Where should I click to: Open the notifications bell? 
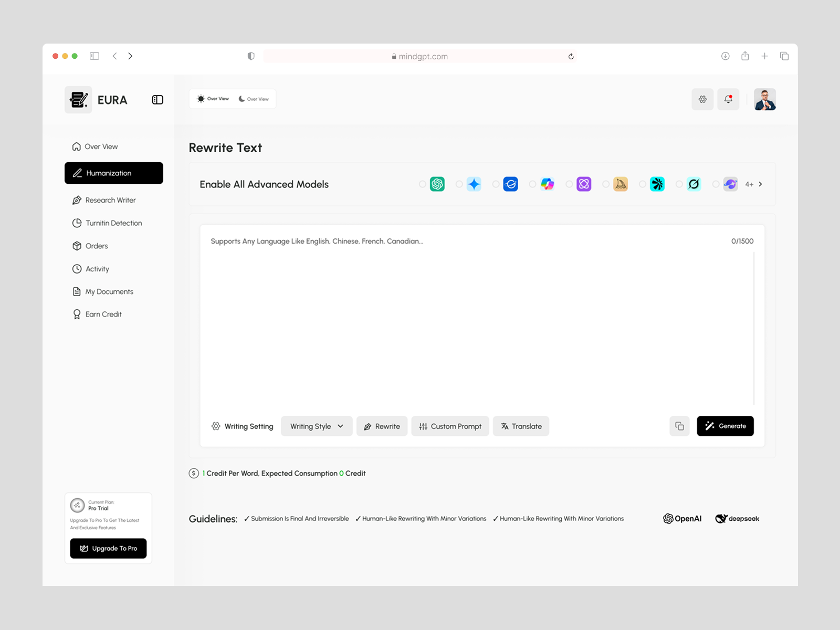[x=728, y=99]
